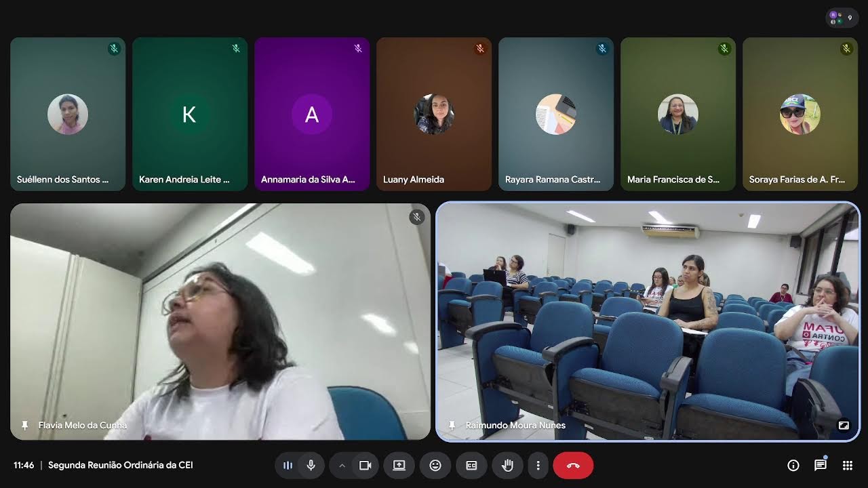The image size is (868, 488).
Task: Select Annamaria da Silva participant tile
Action: 312,114
